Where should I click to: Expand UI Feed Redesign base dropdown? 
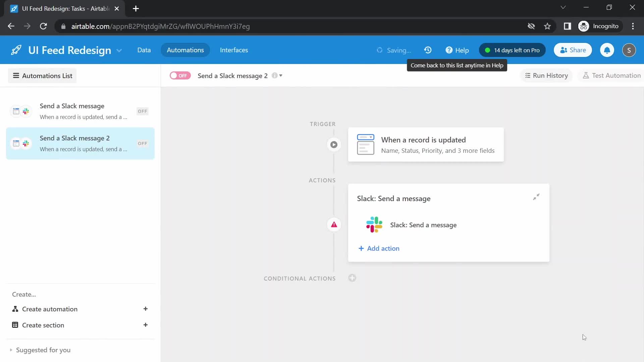pyautogui.click(x=119, y=51)
